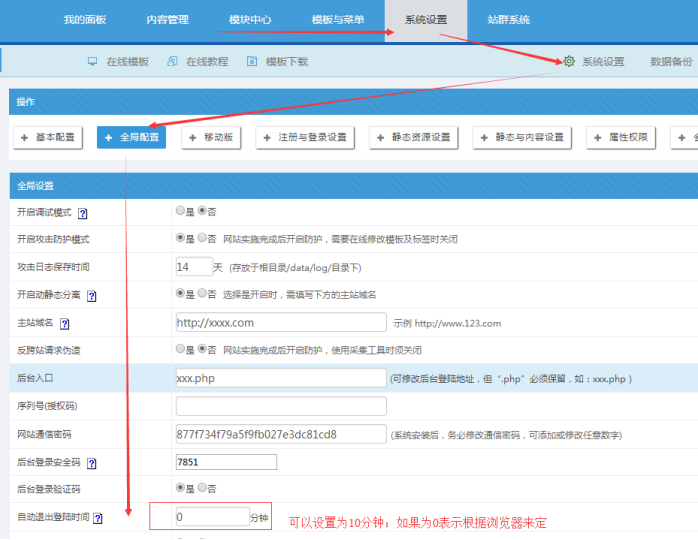Click the 模板下载 document icon
Viewport: 698px width, 540px height.
(x=252, y=61)
